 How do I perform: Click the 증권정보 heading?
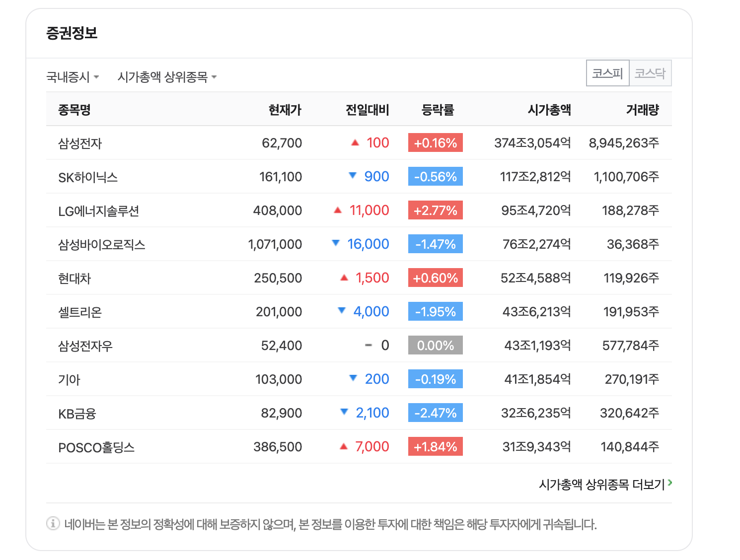click(72, 33)
